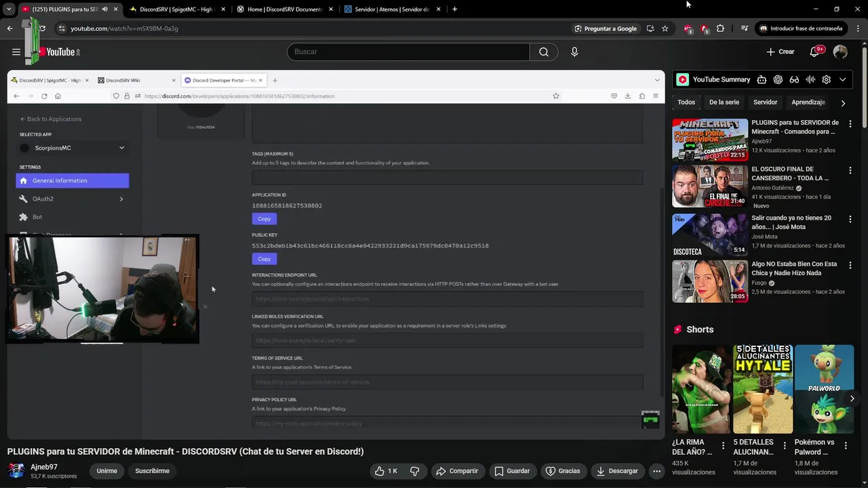Image resolution: width=868 pixels, height=488 pixels.
Task: Open the Ajneb97 channel name
Action: [x=44, y=467]
